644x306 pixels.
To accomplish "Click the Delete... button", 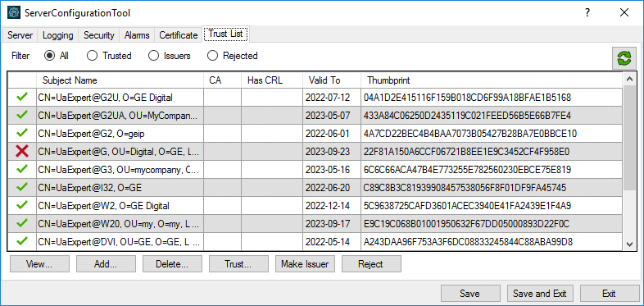I will pyautogui.click(x=173, y=264).
